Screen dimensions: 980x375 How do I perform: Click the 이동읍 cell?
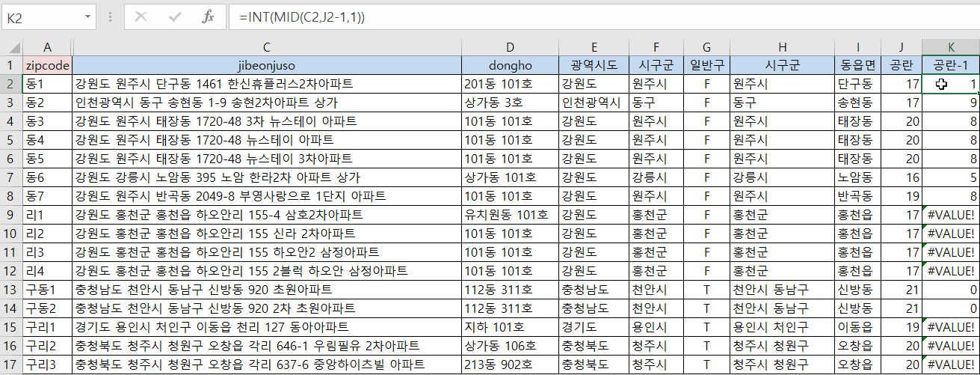[857, 327]
